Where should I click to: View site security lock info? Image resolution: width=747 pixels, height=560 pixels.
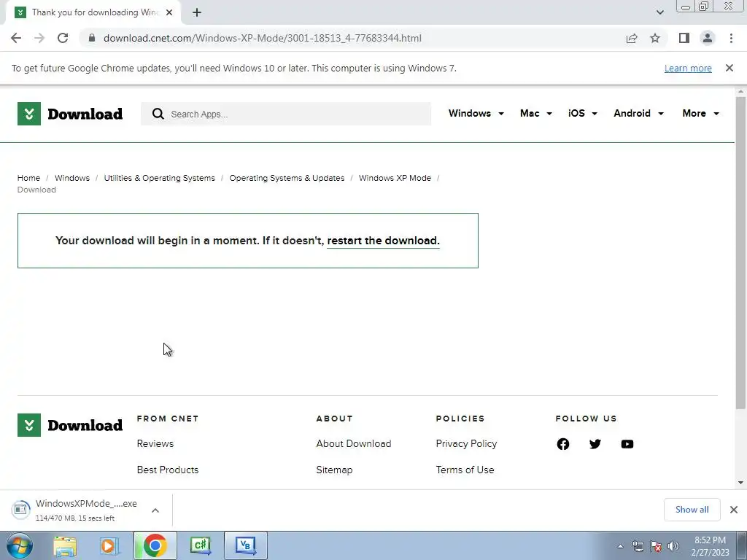[92, 38]
